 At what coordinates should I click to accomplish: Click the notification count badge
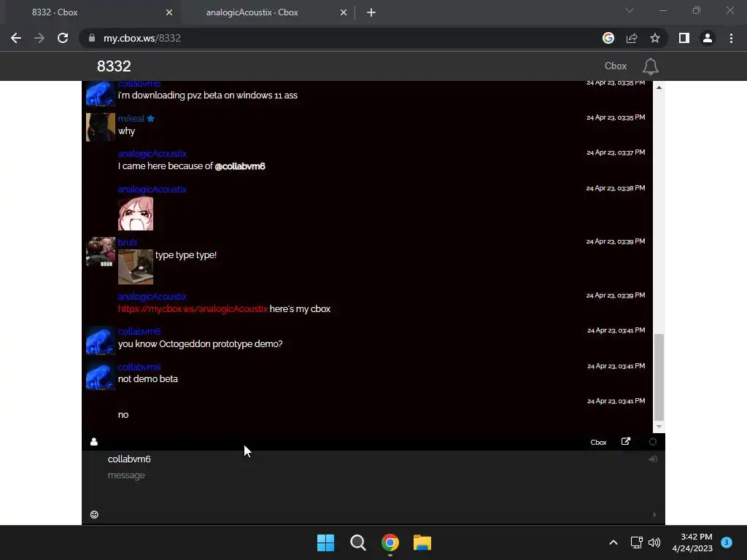click(x=727, y=542)
